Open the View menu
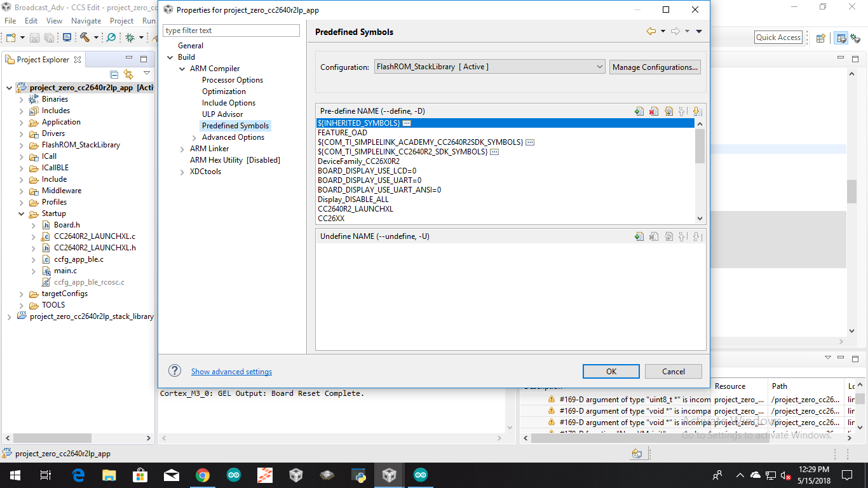The height and width of the screenshot is (488, 868). click(55, 21)
